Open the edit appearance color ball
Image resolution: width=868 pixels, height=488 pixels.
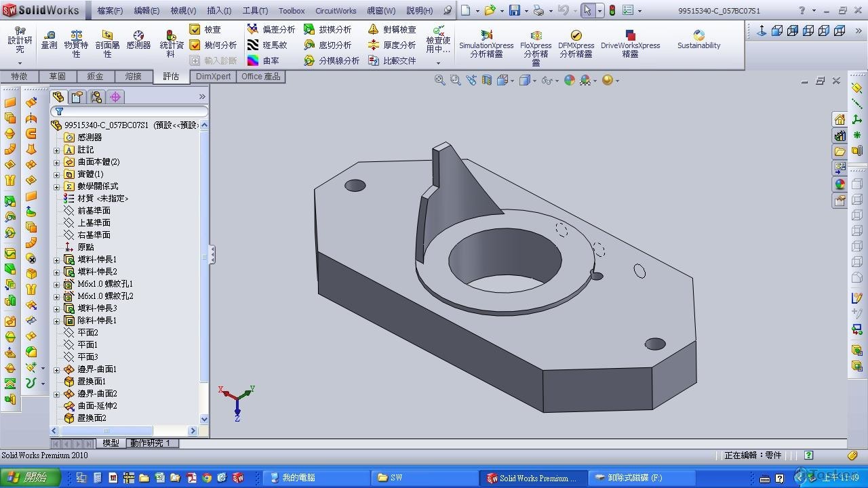coord(569,80)
